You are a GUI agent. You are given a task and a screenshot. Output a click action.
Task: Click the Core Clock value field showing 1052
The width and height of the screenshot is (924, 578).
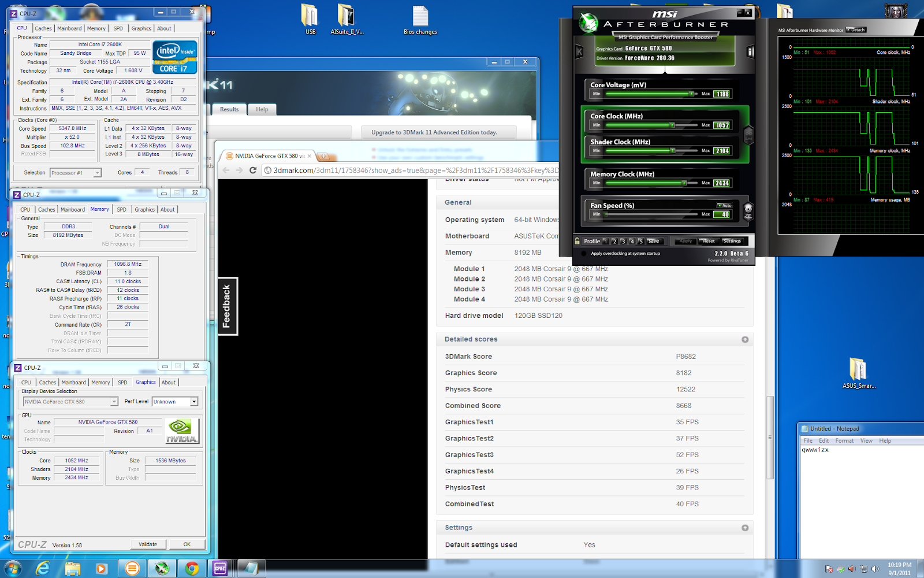click(722, 125)
